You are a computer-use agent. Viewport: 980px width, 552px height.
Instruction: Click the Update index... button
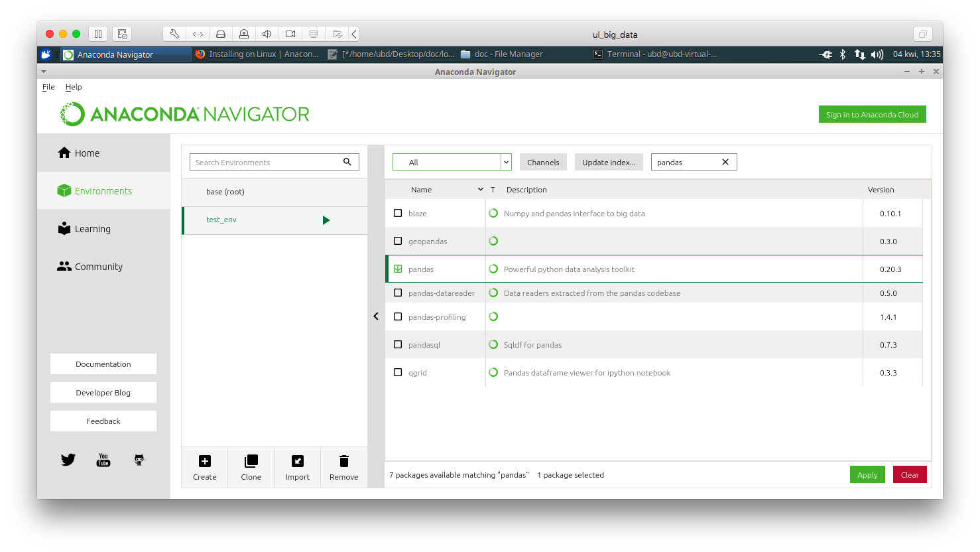tap(609, 162)
